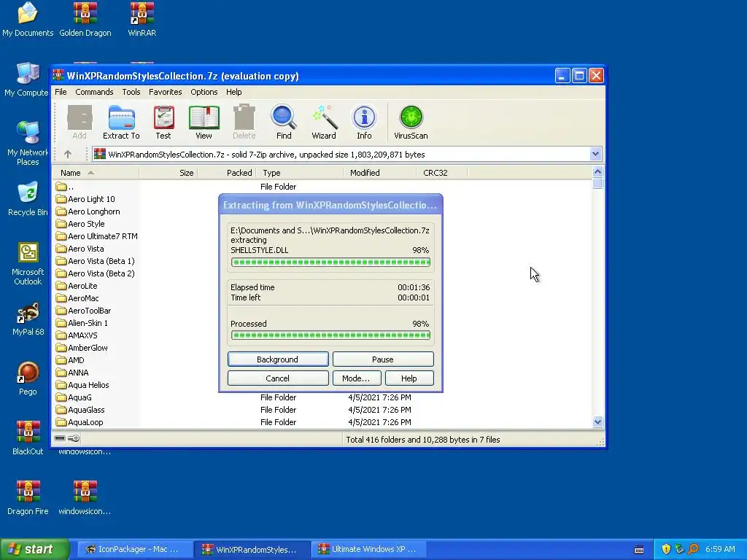This screenshot has width=747, height=560.
Task: Sort by the Name column header
Action: 96,173
